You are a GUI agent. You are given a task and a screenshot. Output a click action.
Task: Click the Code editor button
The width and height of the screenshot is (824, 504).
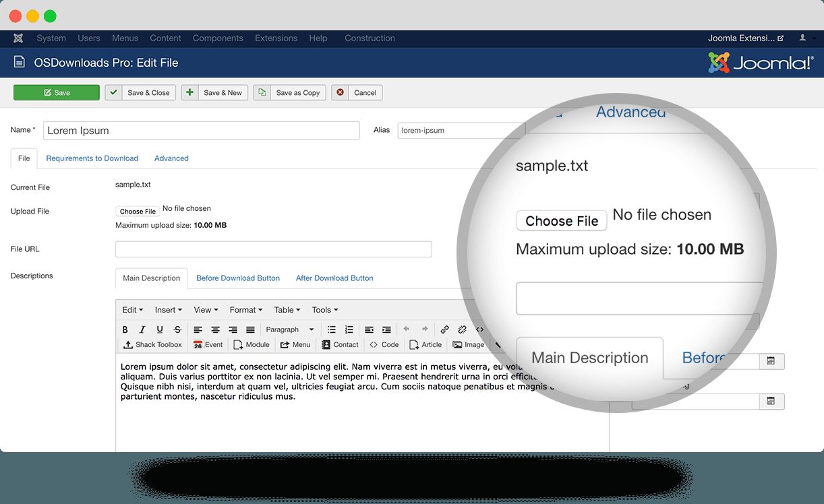point(384,344)
